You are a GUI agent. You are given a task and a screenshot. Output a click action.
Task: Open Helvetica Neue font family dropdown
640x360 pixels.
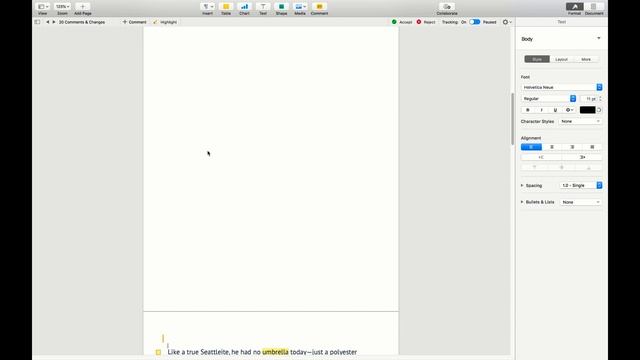click(x=561, y=87)
